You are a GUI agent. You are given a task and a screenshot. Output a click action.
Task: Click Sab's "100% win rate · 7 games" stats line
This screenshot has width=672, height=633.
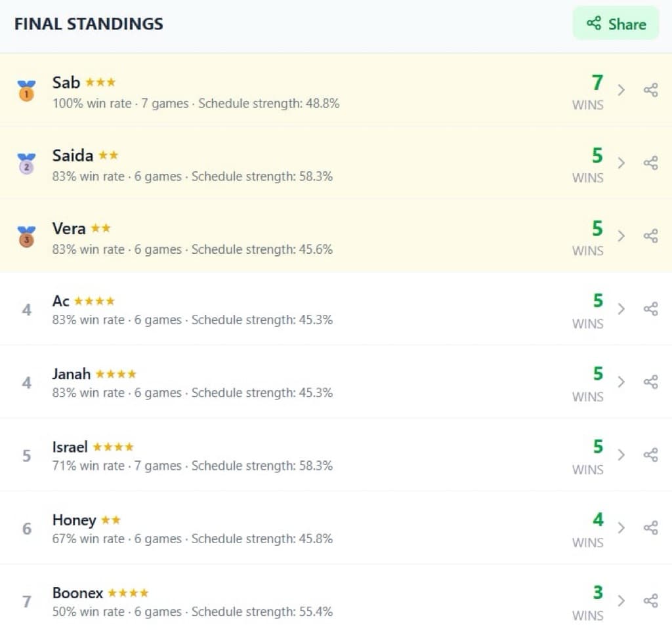[x=196, y=104]
